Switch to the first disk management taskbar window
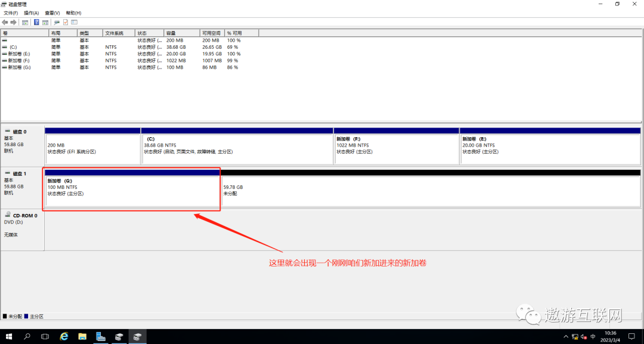644x344 pixels. pos(119,337)
